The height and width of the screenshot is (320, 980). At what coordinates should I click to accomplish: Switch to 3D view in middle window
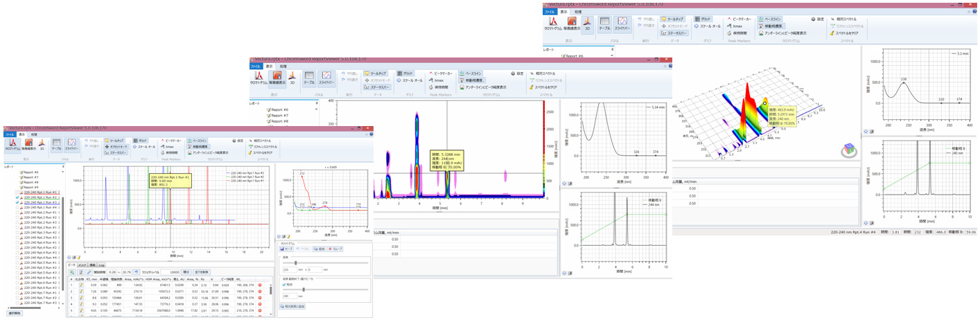point(292,78)
